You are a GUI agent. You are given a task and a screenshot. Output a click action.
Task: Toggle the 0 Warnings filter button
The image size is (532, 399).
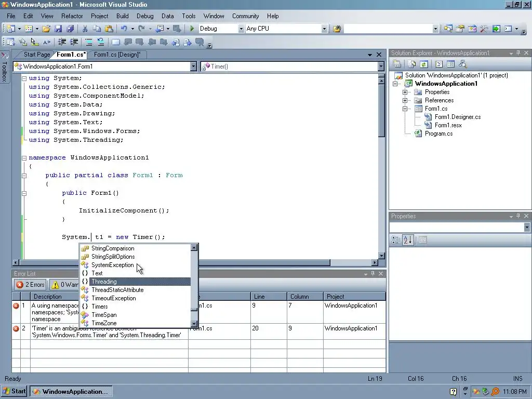(x=64, y=285)
